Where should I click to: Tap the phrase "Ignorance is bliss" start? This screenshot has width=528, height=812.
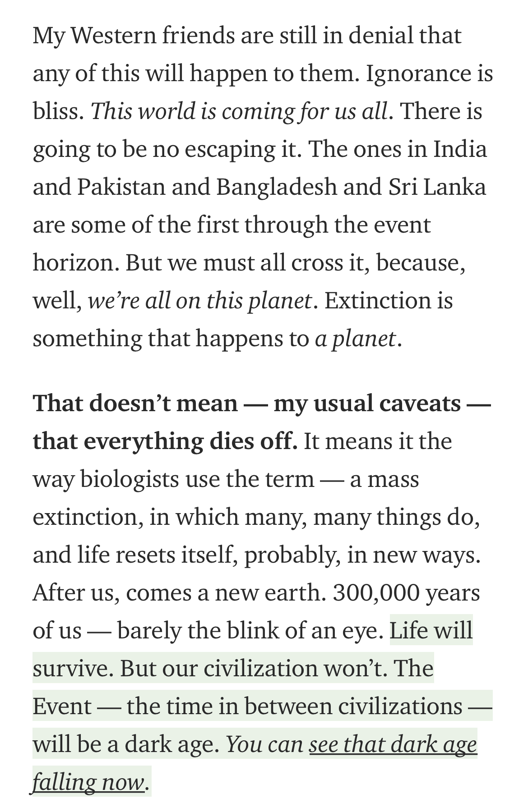[429, 74]
